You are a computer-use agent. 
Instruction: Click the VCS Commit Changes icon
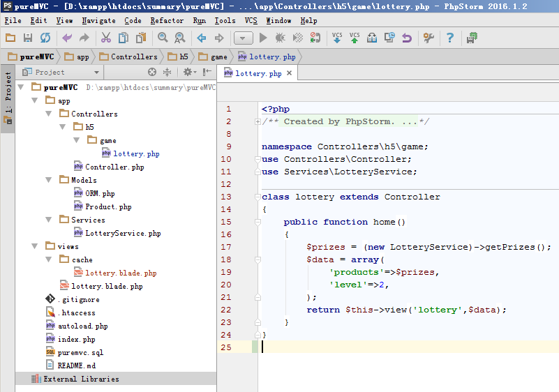pyautogui.click(x=355, y=38)
